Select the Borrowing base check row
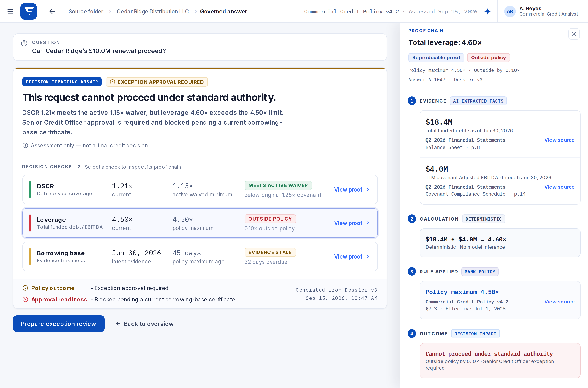Viewport: 588px width, 388px height. tap(200, 257)
